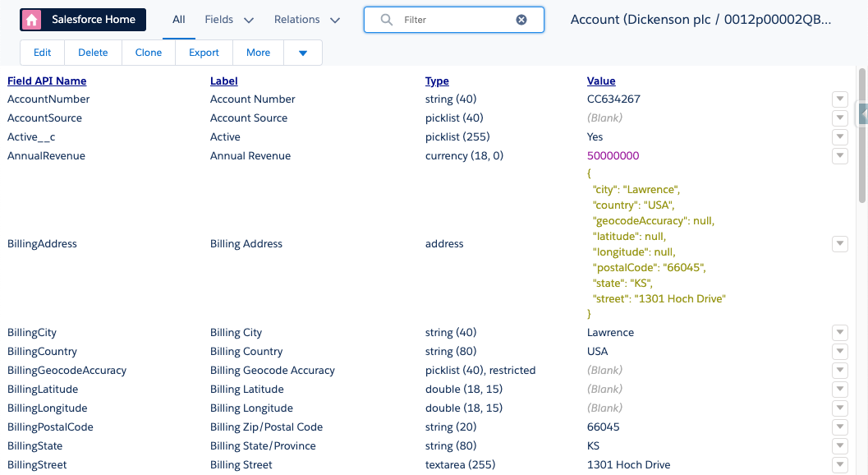Open the Relations dropdown tab
The width and height of the screenshot is (868, 475).
(306, 20)
